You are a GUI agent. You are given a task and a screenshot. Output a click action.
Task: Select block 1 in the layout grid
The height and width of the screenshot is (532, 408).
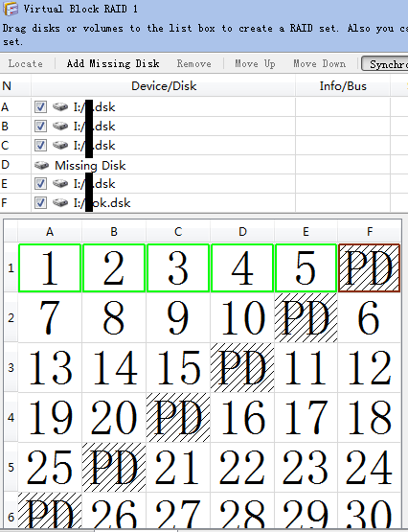click(x=50, y=267)
